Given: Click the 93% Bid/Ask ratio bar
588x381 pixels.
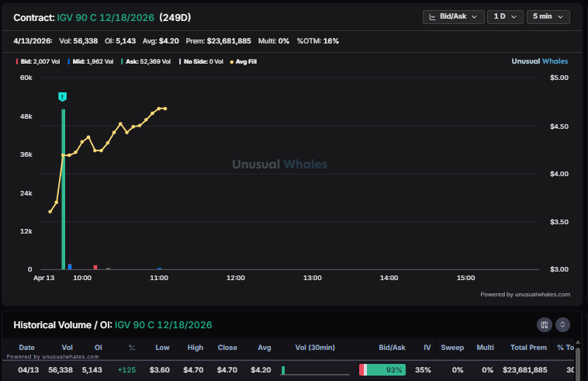Looking at the screenshot, I should coord(382,370).
